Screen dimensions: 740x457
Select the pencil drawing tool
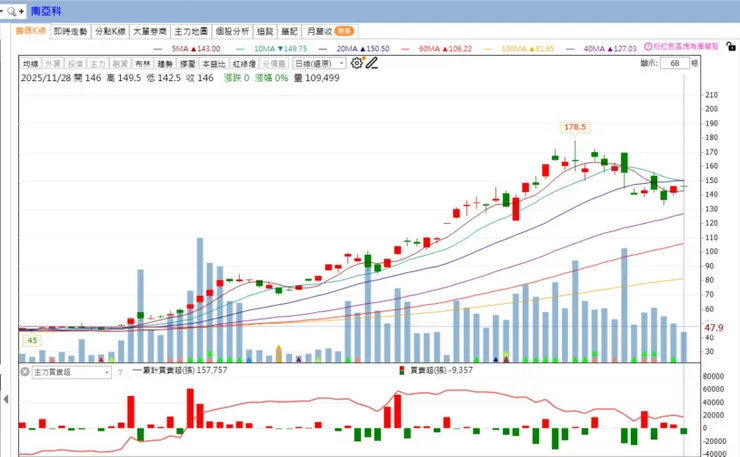(372, 63)
